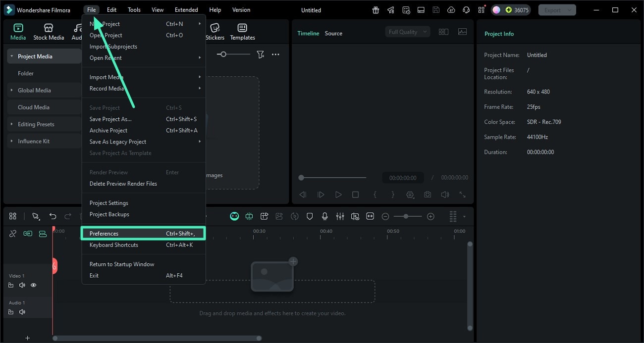This screenshot has width=644, height=343.
Task: Click the layout switch icon in title bar
Action: (x=421, y=10)
